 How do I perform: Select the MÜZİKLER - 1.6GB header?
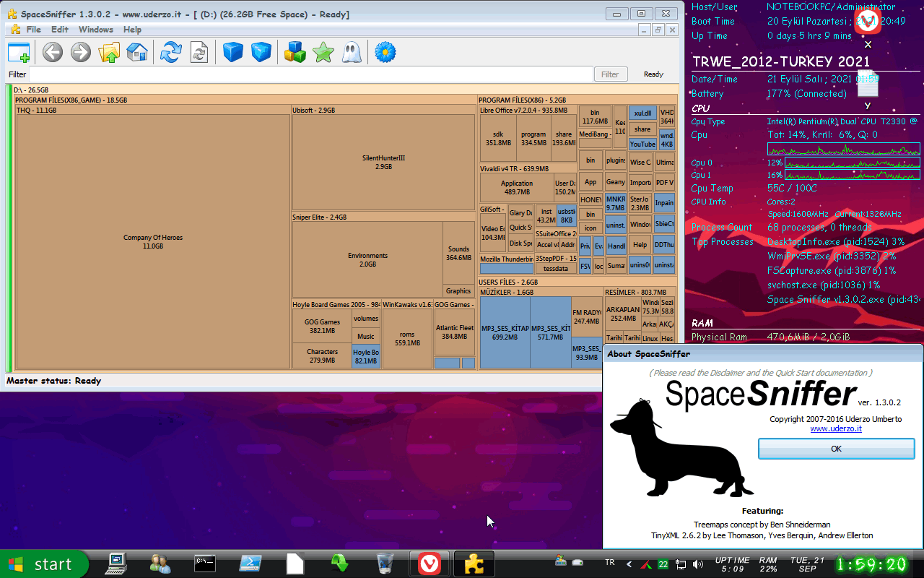pos(541,292)
